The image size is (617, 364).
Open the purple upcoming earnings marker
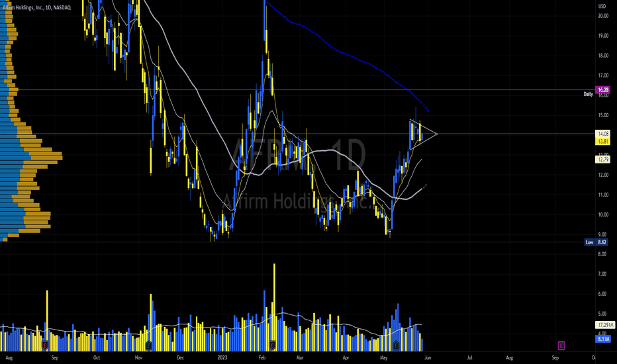561,346
